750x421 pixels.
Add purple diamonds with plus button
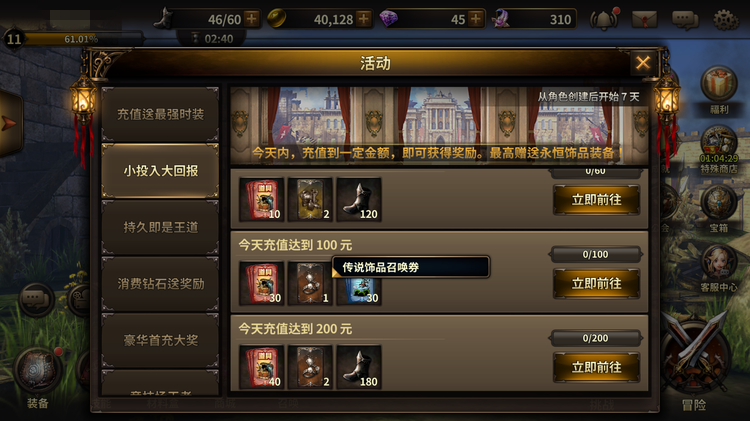click(476, 19)
